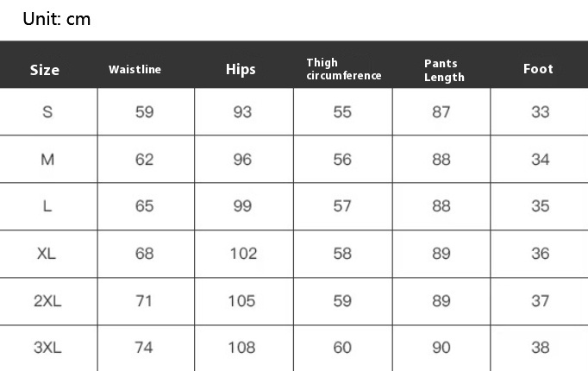Select the Pants Length header
This screenshot has width=588, height=371.
click(x=444, y=70)
